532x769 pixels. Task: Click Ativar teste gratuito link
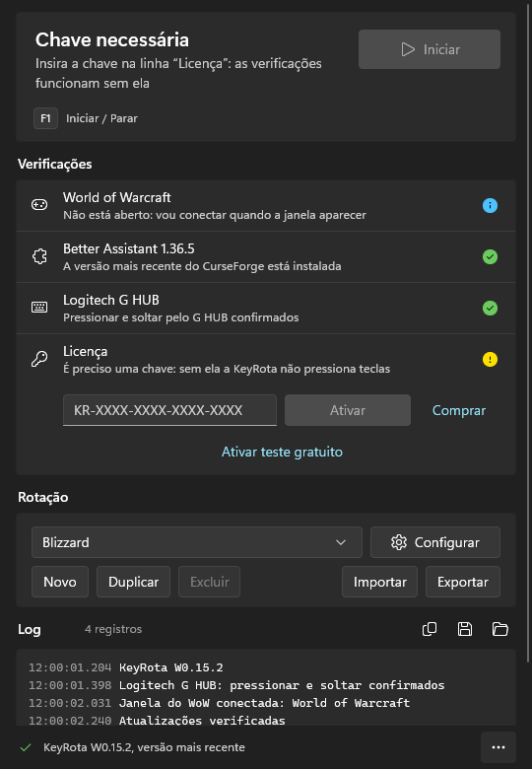pyautogui.click(x=282, y=452)
